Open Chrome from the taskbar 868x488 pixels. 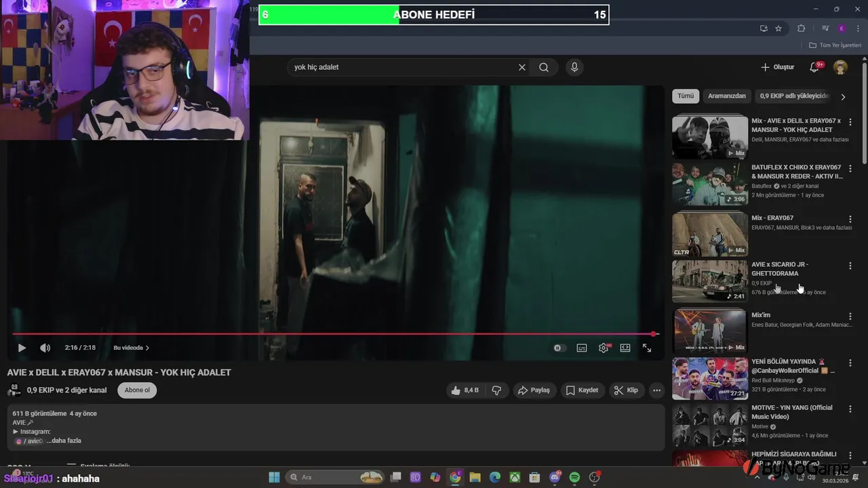pyautogui.click(x=455, y=478)
